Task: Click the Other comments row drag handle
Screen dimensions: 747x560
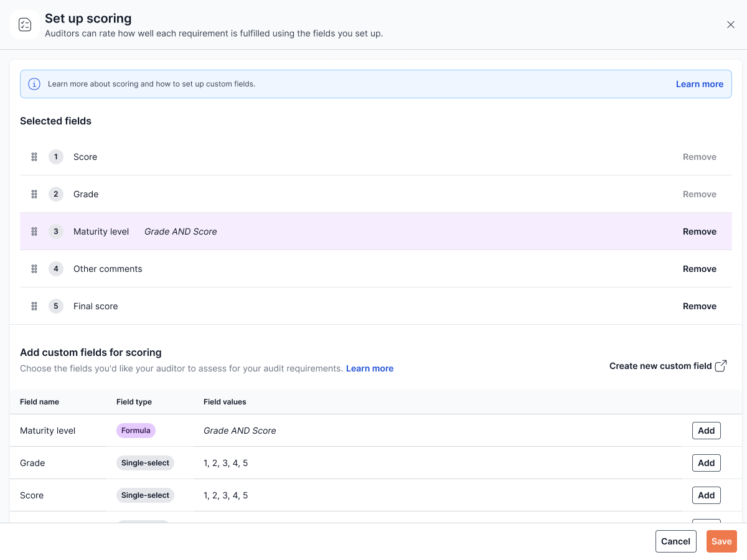Action: [34, 269]
